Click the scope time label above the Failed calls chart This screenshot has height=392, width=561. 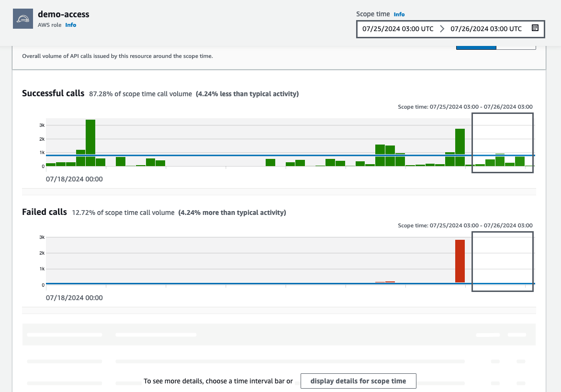click(464, 225)
